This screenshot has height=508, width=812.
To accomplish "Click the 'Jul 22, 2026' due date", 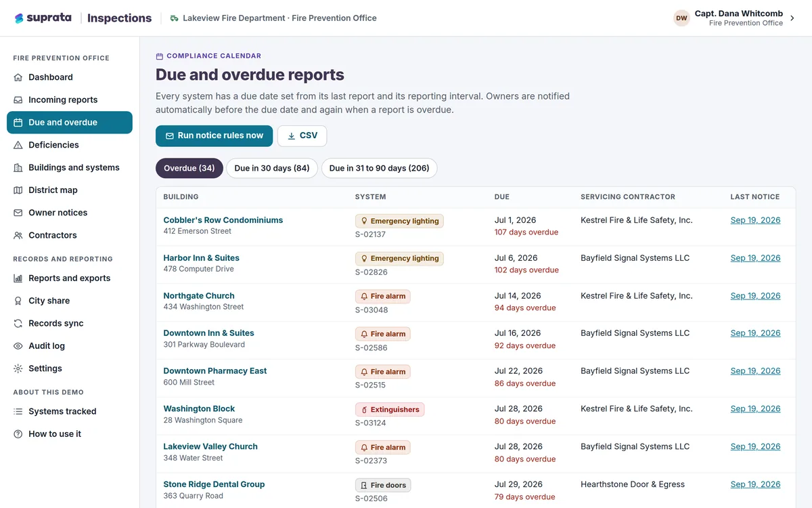I will point(519,371).
